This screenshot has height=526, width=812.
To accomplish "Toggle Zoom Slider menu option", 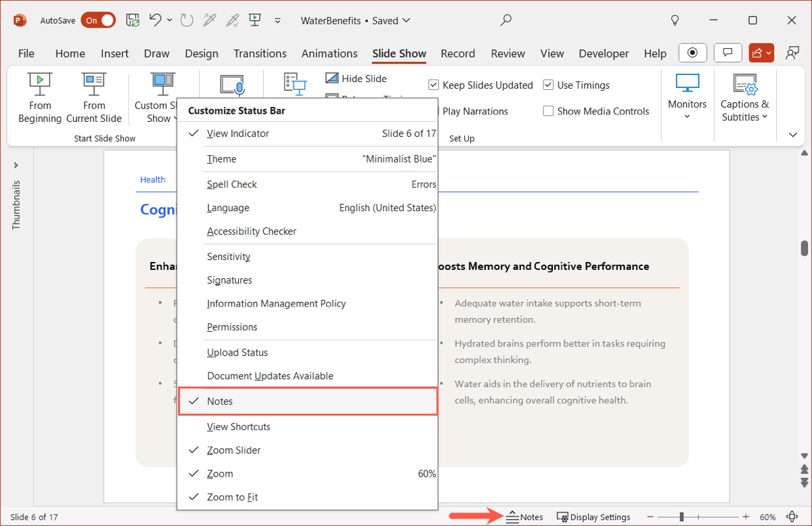I will pos(308,450).
